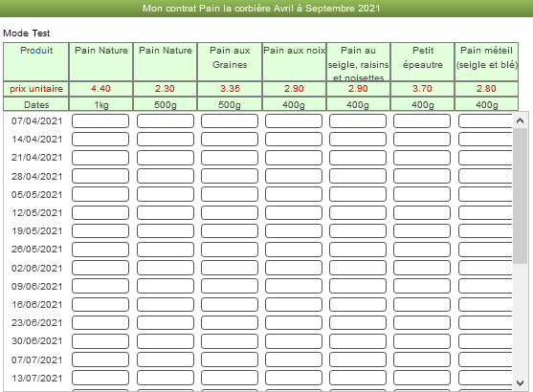
Task: Select Pain aux noix field for 28/04/2021
Action: tap(294, 176)
